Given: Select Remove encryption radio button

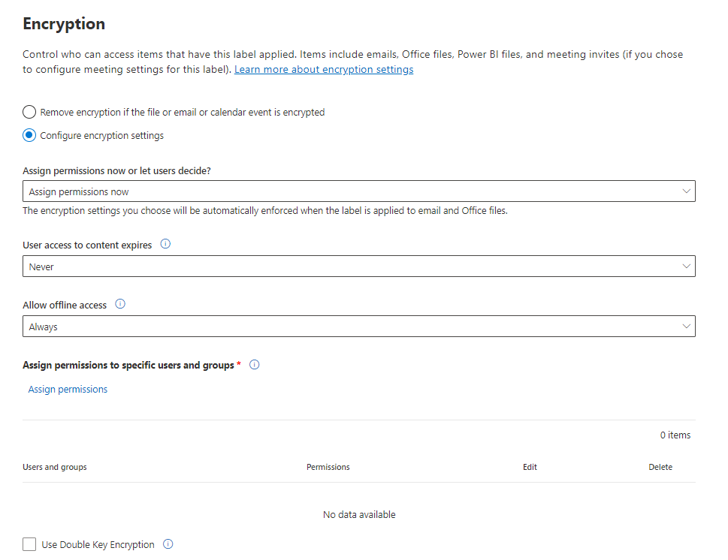Looking at the screenshot, I should coord(29,112).
